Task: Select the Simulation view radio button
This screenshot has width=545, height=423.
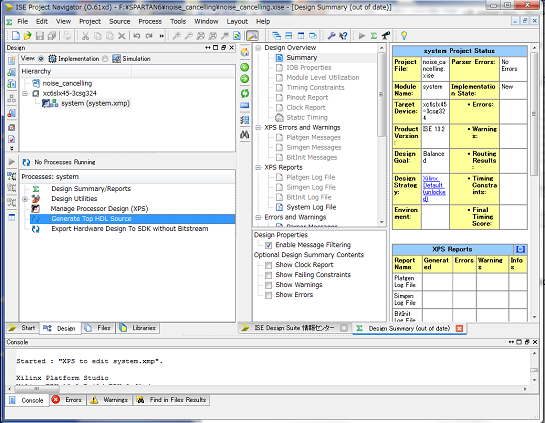Action: tap(105, 59)
